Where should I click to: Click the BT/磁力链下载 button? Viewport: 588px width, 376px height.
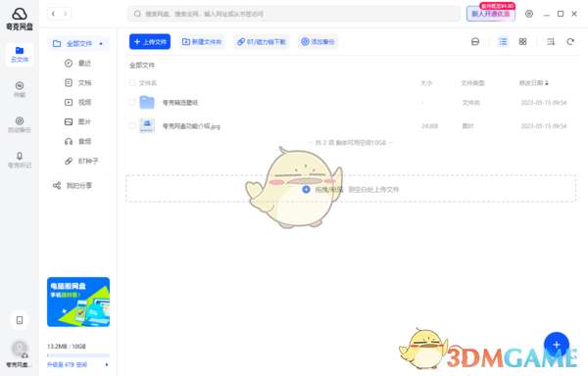(262, 41)
